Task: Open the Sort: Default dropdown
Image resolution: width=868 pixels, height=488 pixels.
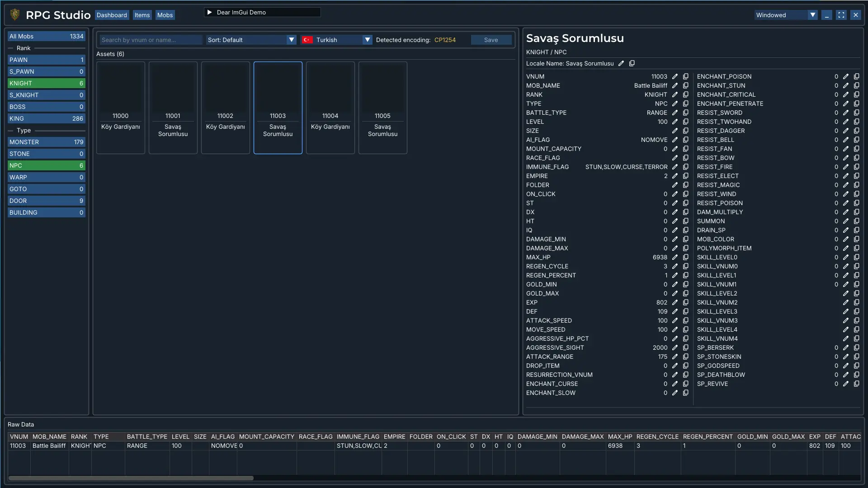Action: pyautogui.click(x=251, y=40)
